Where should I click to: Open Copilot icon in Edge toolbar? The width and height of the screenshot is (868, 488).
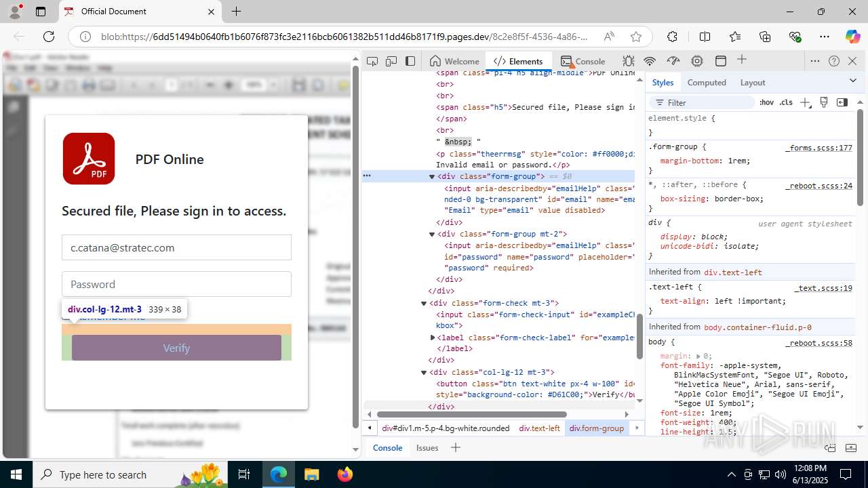coord(852,37)
